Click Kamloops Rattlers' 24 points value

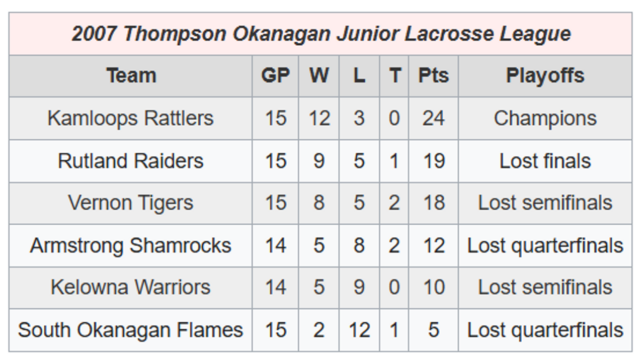[433, 118]
